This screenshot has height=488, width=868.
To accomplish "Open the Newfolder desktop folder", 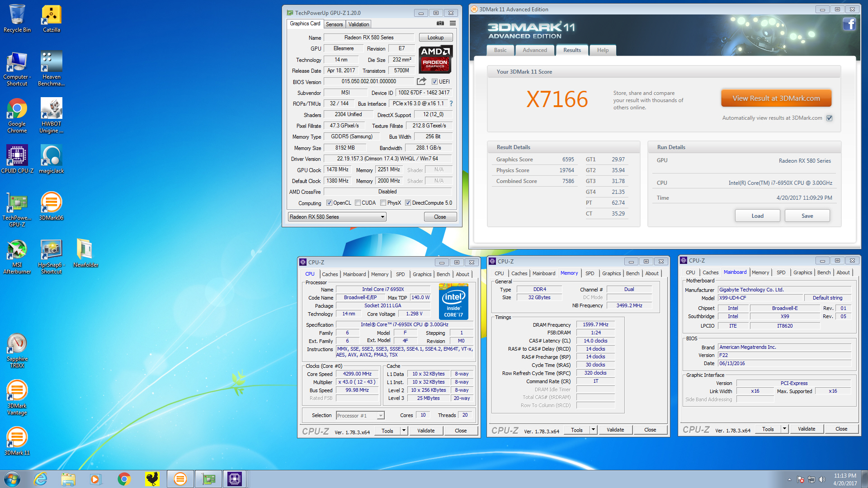I will [x=85, y=253].
